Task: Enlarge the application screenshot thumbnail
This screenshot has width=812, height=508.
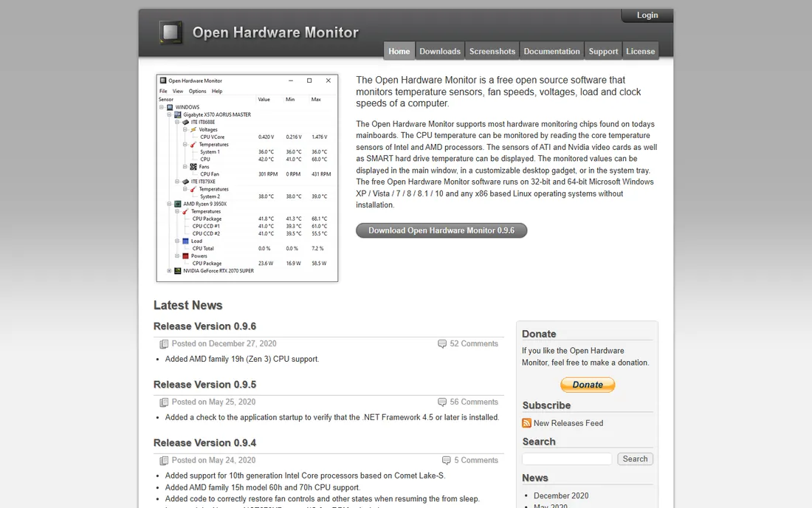Action: [x=247, y=178]
